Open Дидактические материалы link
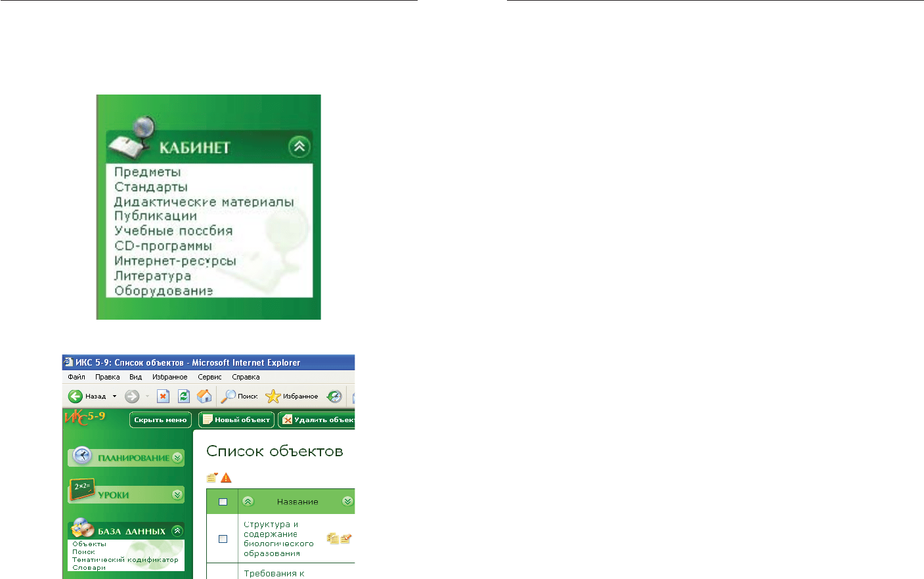Image resolution: width=924 pixels, height=579 pixels. 204,202
